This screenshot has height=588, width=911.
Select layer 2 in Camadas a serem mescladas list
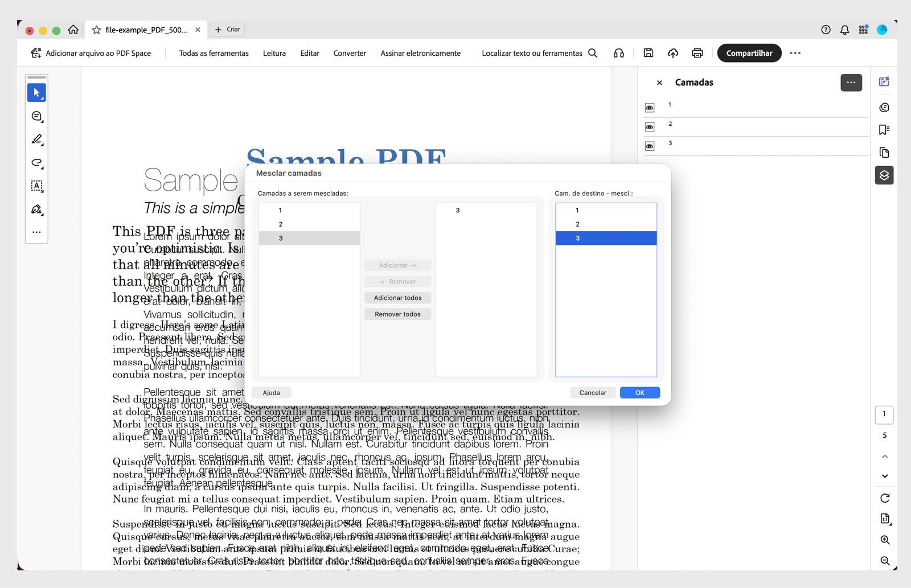click(309, 224)
